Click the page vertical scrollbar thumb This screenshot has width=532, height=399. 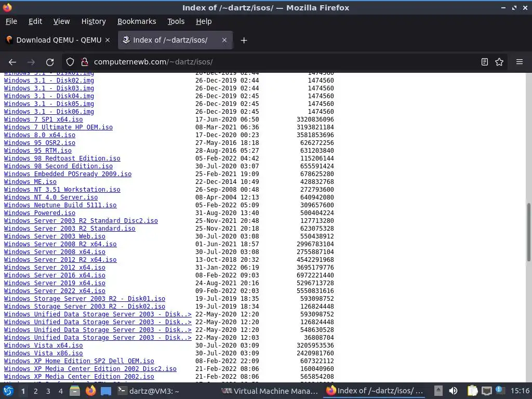click(x=528, y=232)
